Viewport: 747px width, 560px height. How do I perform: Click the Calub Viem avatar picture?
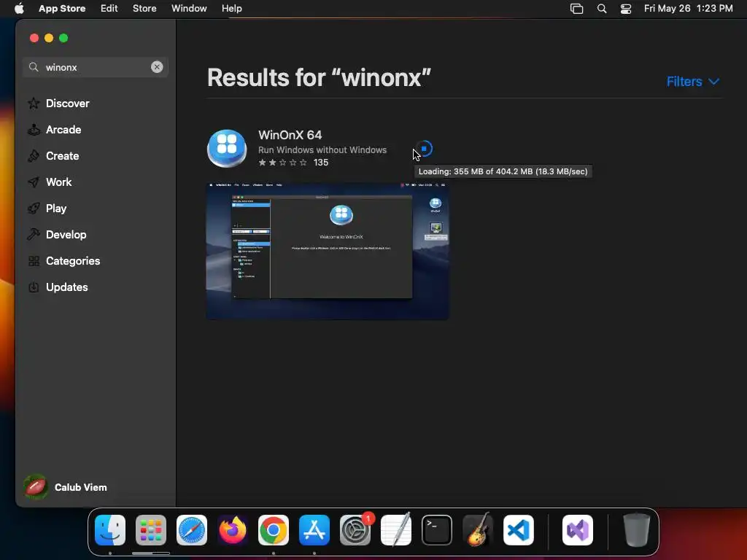[x=36, y=487]
